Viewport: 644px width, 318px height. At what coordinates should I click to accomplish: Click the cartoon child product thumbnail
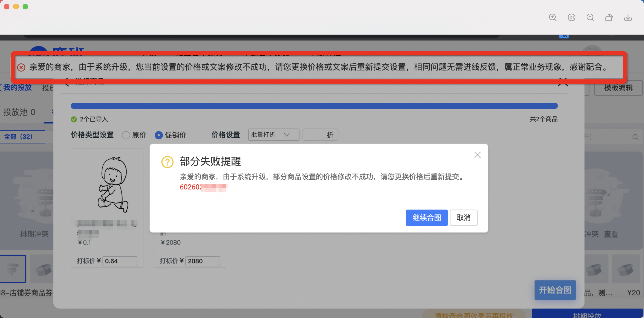113,184
